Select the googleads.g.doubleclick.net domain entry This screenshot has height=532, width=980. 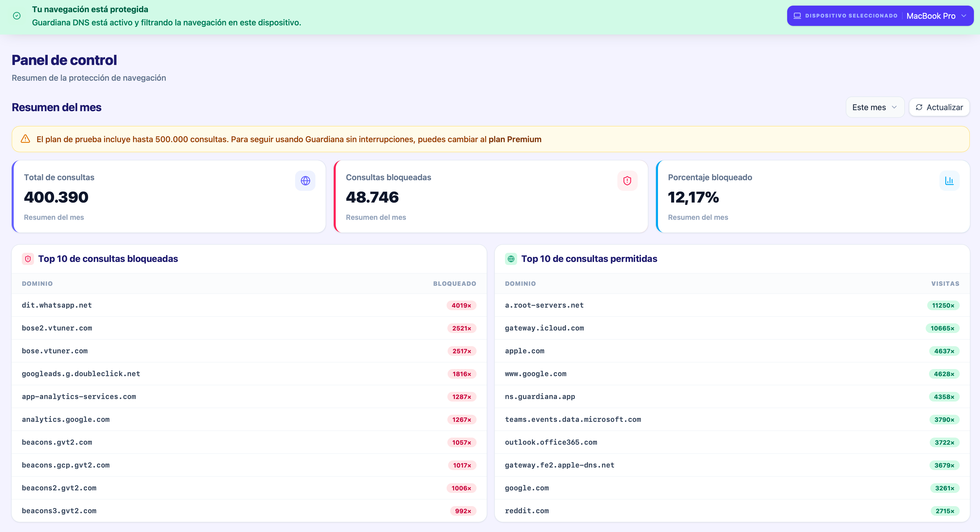point(81,374)
